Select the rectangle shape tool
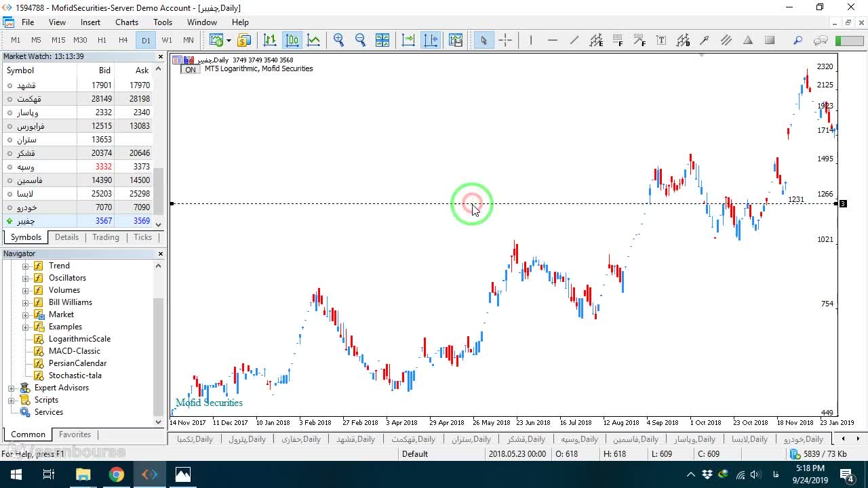868x488 pixels. [x=770, y=40]
